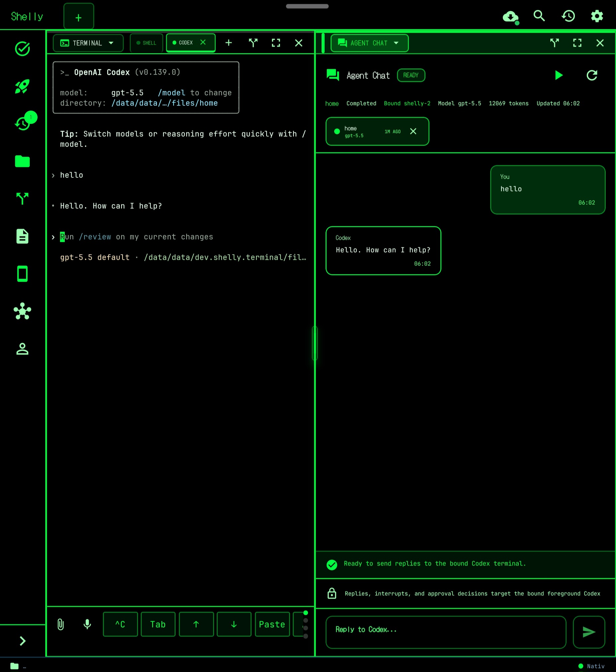Click the Codex reply message bubble
The image size is (616, 672).
tap(383, 251)
